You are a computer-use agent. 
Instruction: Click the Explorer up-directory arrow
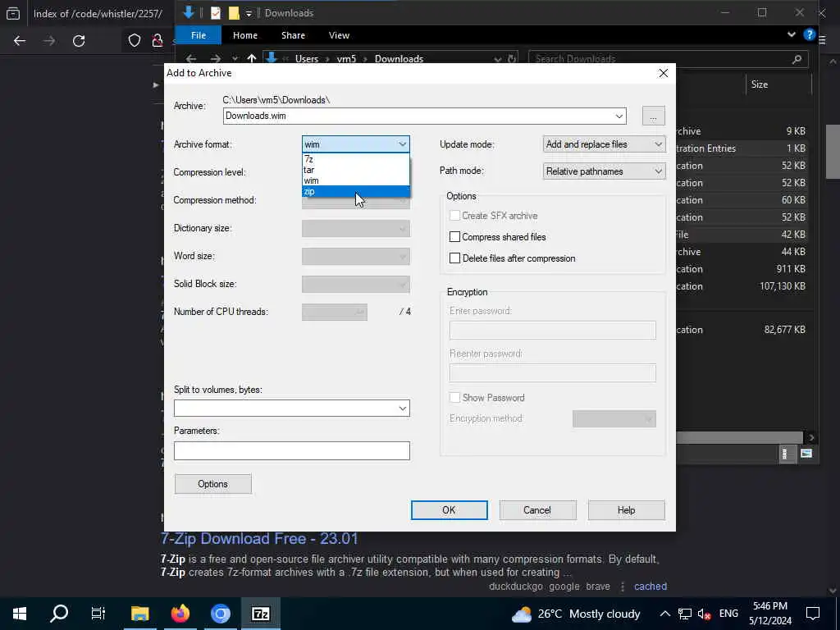pos(251,59)
